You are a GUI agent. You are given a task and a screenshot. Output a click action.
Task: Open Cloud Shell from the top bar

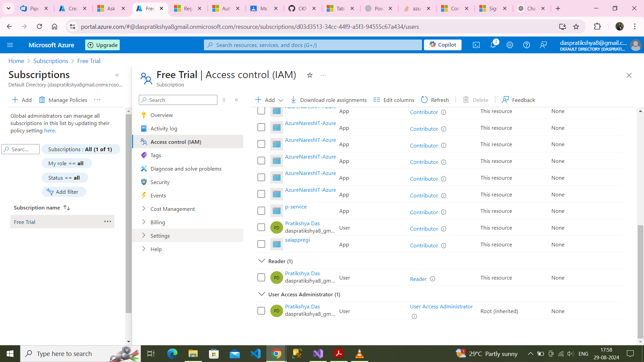click(476, 45)
